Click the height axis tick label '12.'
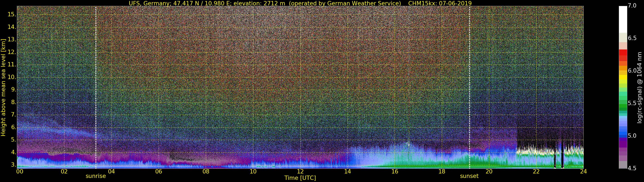Viewport: 644px width, 182px height. [x=12, y=52]
